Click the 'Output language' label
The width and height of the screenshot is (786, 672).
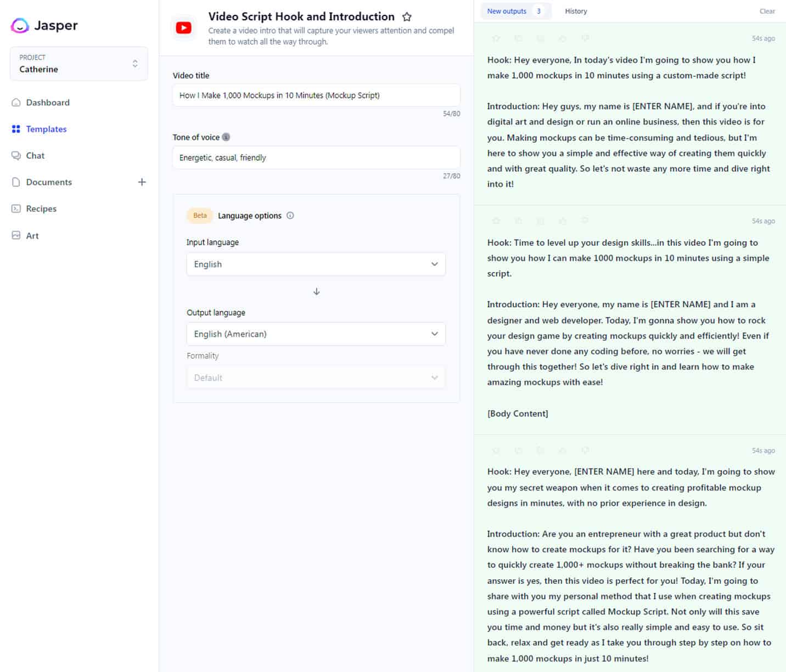[216, 313]
